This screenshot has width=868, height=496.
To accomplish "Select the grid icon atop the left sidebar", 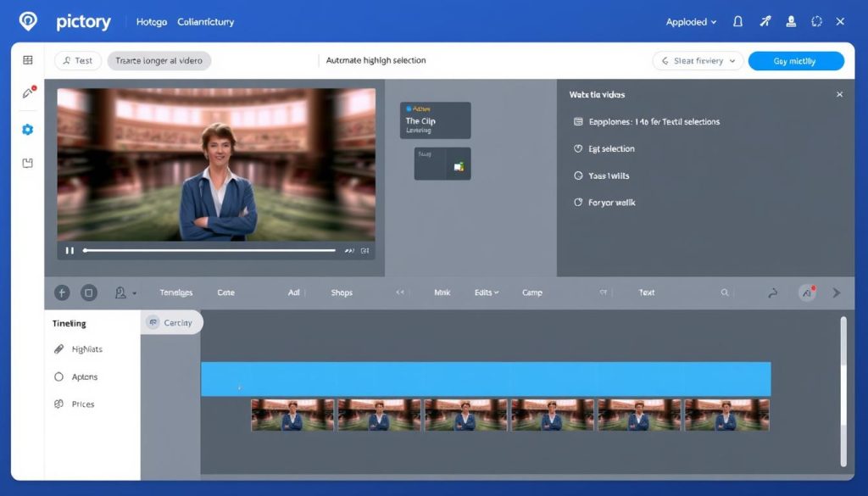I will point(28,60).
